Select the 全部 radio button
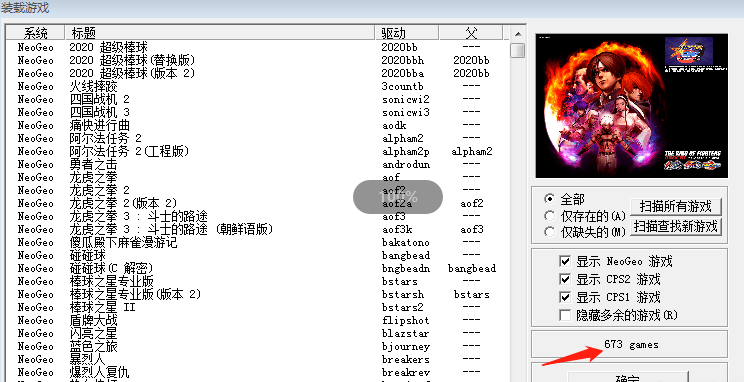 550,198
